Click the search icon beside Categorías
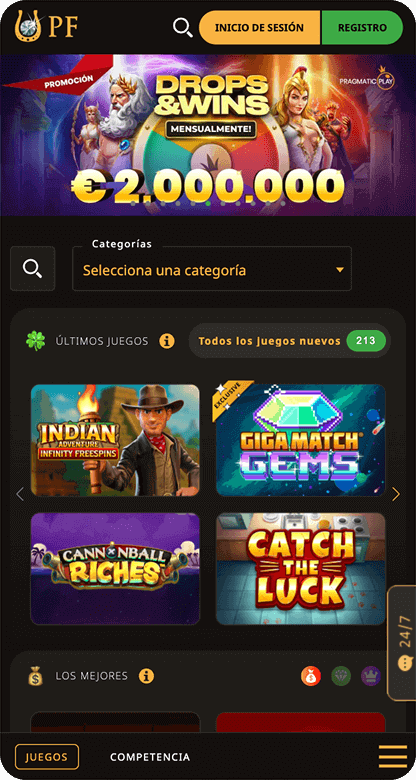416x780 pixels. [33, 269]
